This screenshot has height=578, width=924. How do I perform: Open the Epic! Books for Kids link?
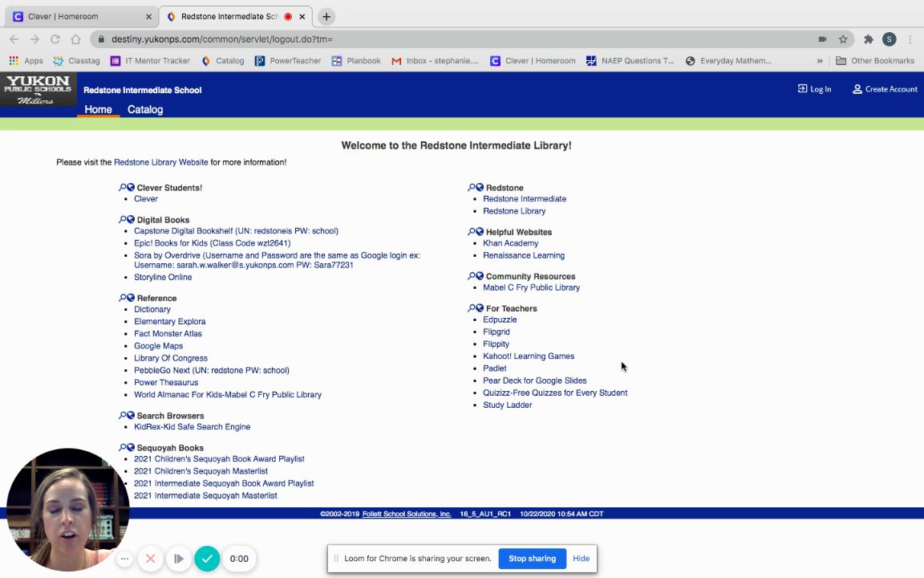click(x=212, y=243)
